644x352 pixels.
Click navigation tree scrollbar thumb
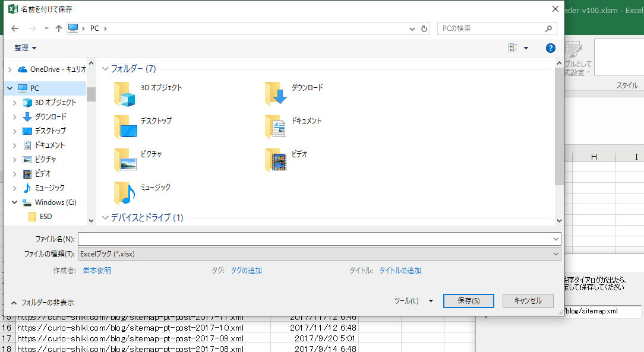(x=91, y=94)
